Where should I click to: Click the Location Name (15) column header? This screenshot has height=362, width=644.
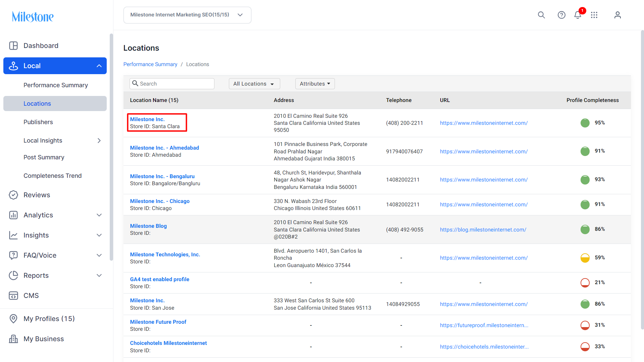tap(154, 100)
